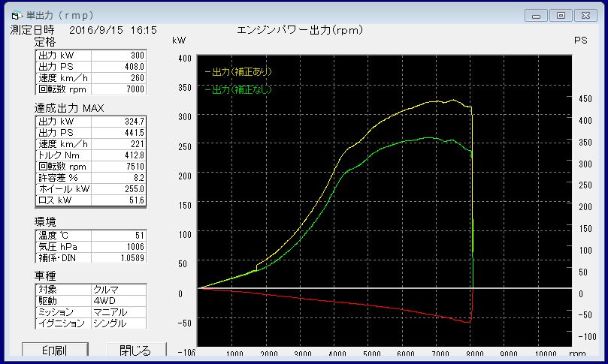The image size is (608, 364).
Task: Close the window with the red X
Action: [586, 14]
